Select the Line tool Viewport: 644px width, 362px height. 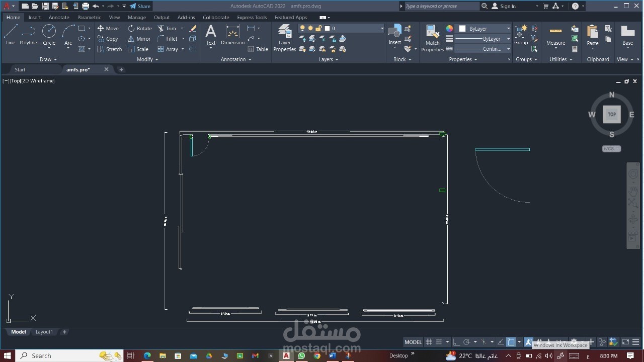tap(11, 35)
